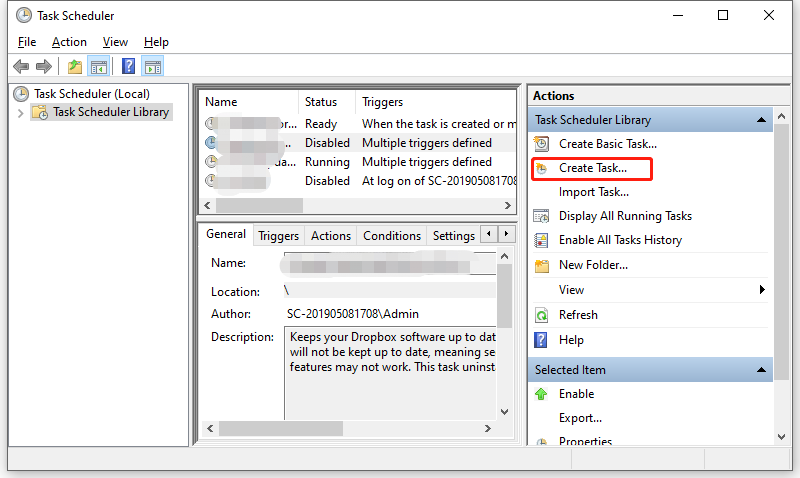This screenshot has width=800, height=478.
Task: Click the task list horizontal scrollbar thumb
Action: pos(259,206)
